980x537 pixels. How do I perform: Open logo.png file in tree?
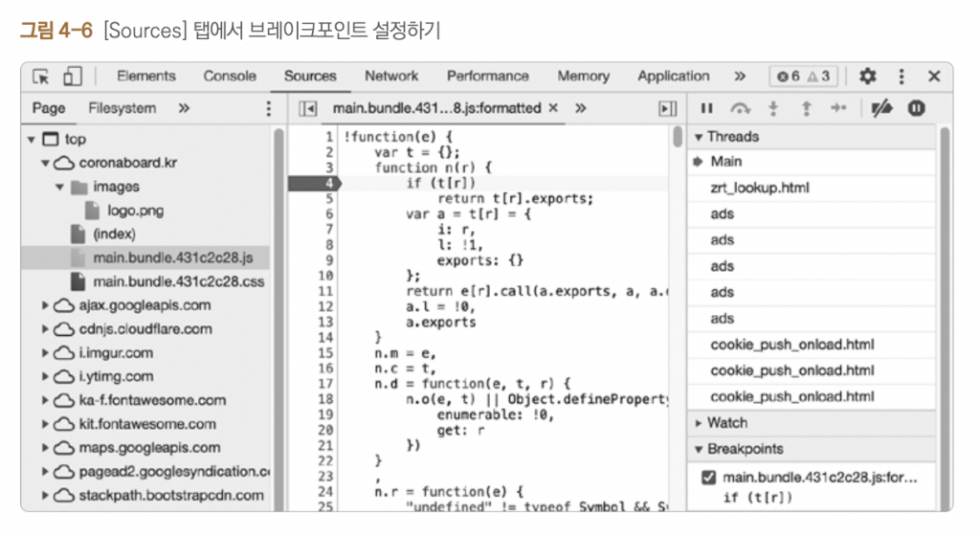tap(135, 211)
